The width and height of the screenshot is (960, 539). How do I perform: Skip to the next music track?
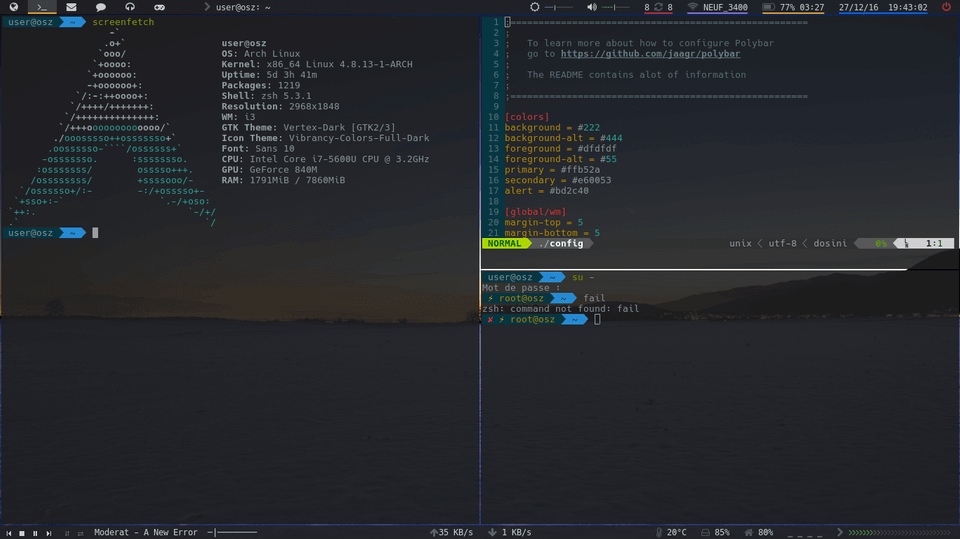click(x=48, y=533)
